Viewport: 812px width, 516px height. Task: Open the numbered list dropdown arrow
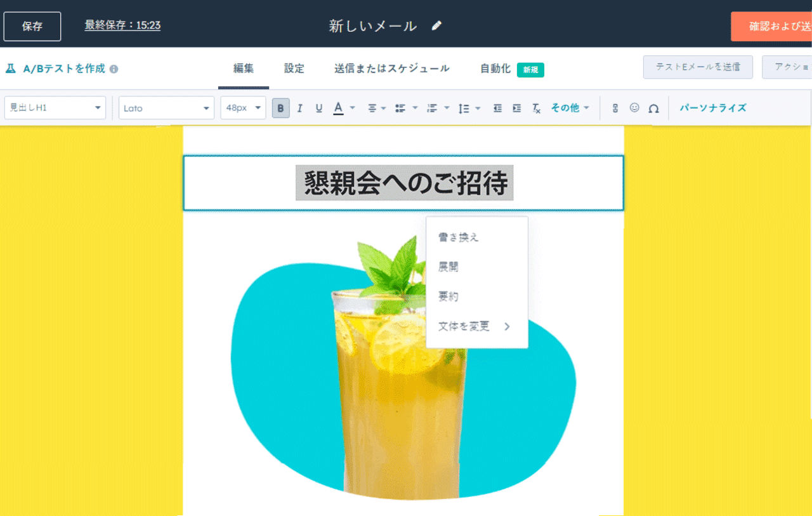(x=447, y=109)
